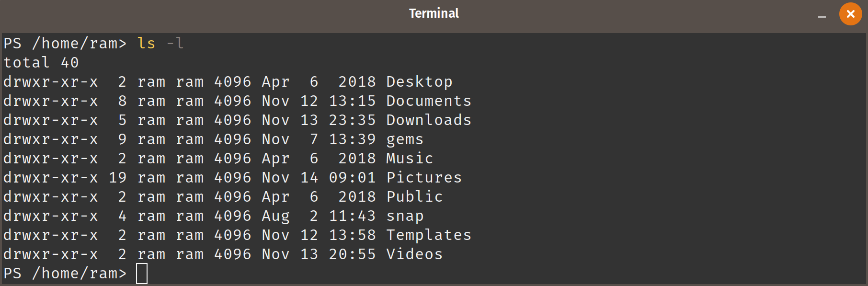Click the Music directory name
The height and width of the screenshot is (286, 868).
(410, 159)
